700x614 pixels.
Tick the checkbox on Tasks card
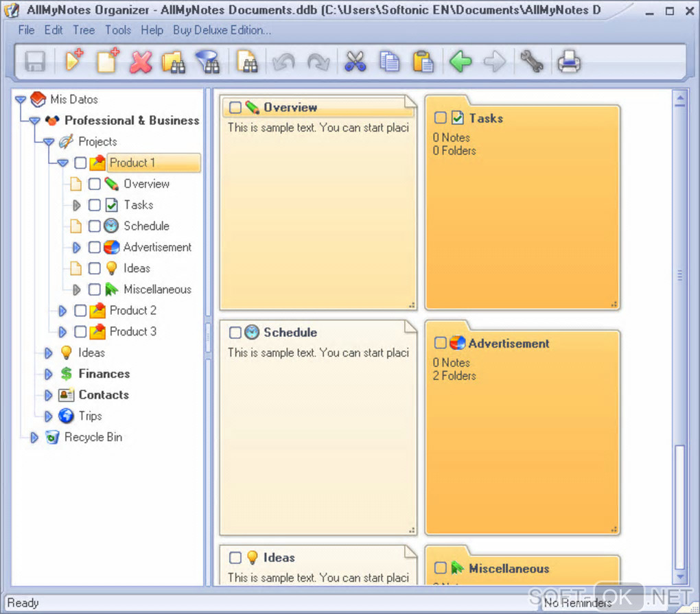(440, 118)
